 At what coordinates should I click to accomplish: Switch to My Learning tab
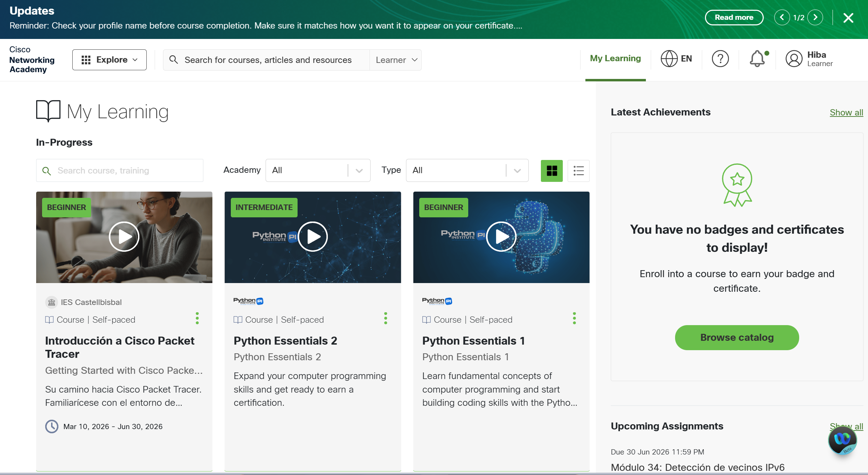coord(615,58)
